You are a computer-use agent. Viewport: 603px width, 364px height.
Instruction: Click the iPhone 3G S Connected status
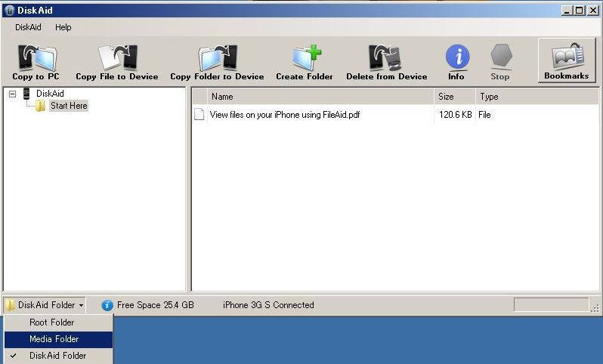(268, 305)
